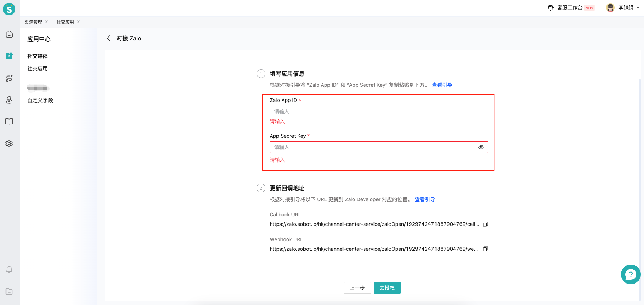This screenshot has width=644, height=305.
Task: Click the Sobot logo icon
Action: point(9,9)
